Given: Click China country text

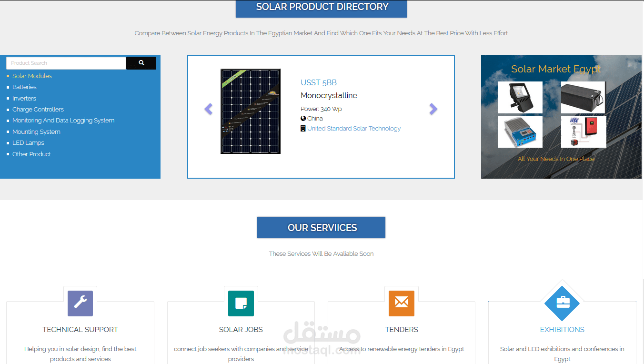Looking at the screenshot, I should (x=315, y=119).
